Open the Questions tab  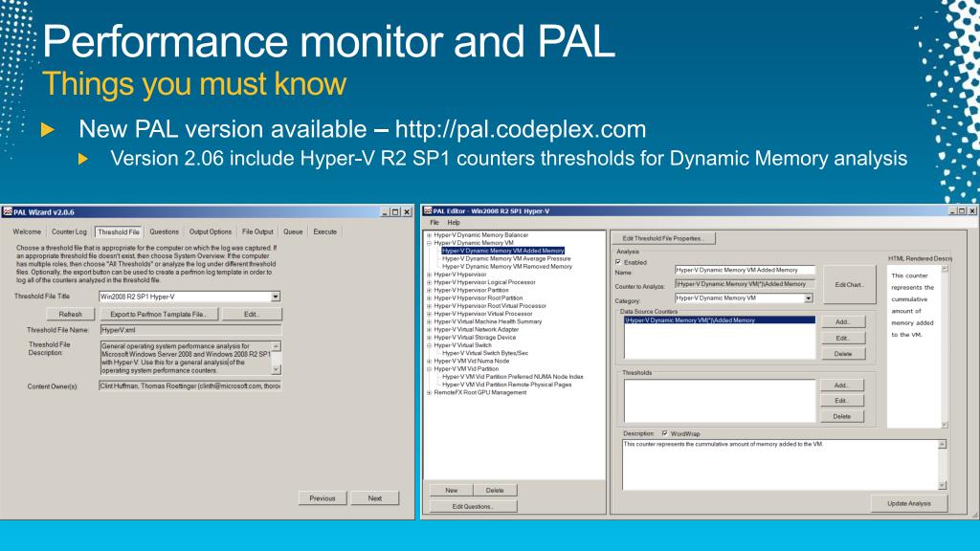click(x=164, y=231)
